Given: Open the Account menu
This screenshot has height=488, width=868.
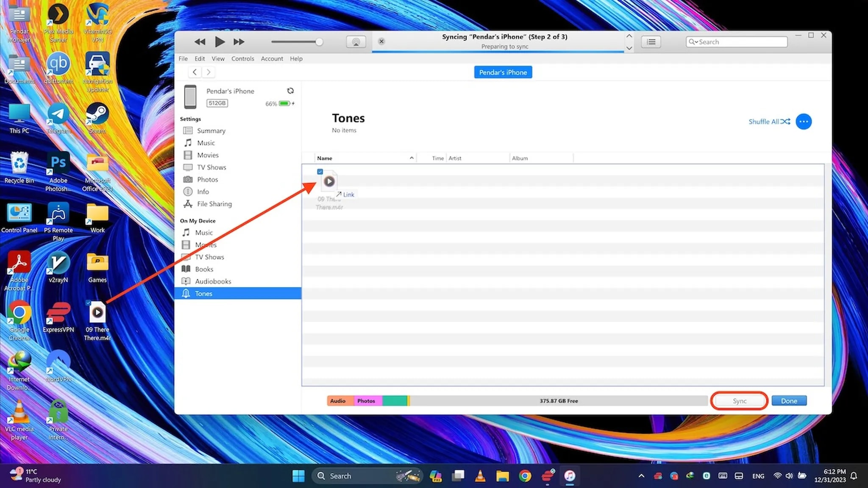Looking at the screenshot, I should (272, 58).
